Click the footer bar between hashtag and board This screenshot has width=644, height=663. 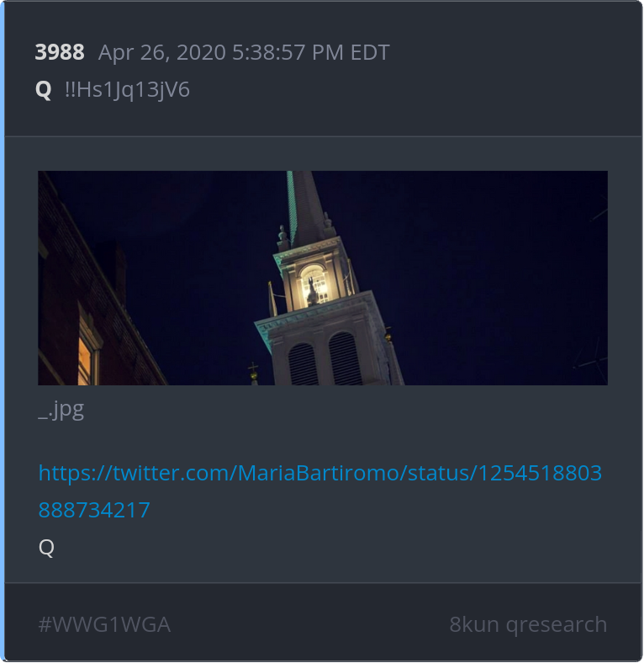(309, 624)
